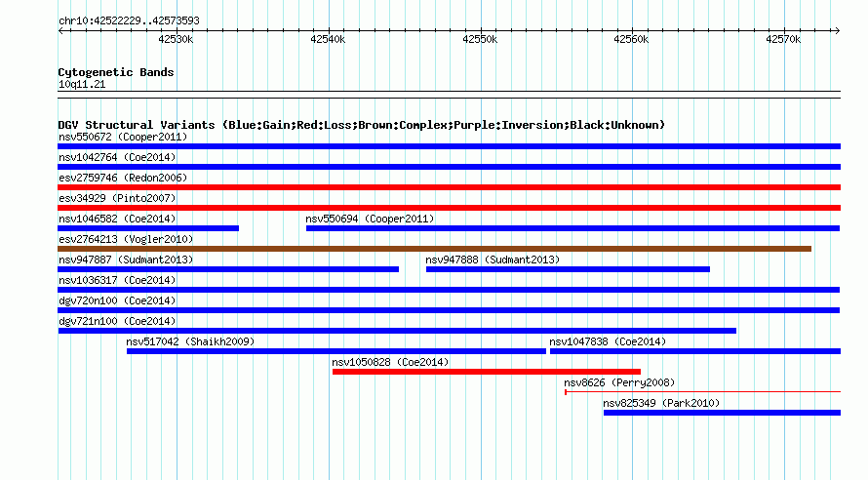The height and width of the screenshot is (480, 868).
Task: Open the dgv721n100 (Coe2014) variant bar
Action: point(398,331)
